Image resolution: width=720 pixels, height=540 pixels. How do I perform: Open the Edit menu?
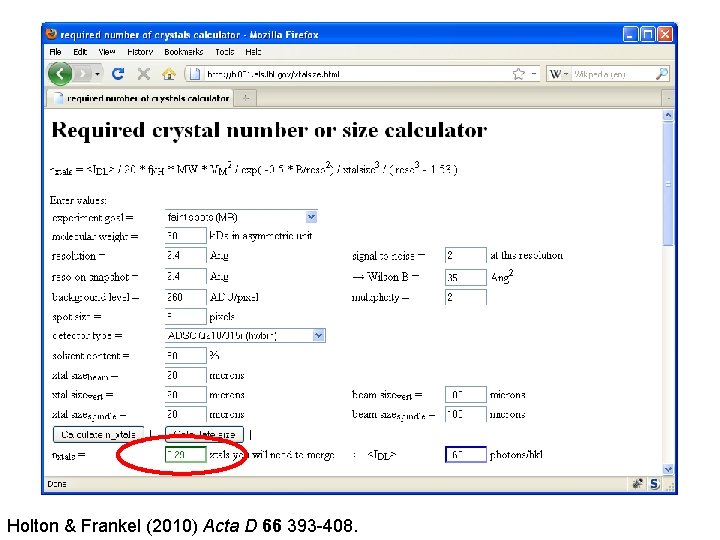[80, 52]
